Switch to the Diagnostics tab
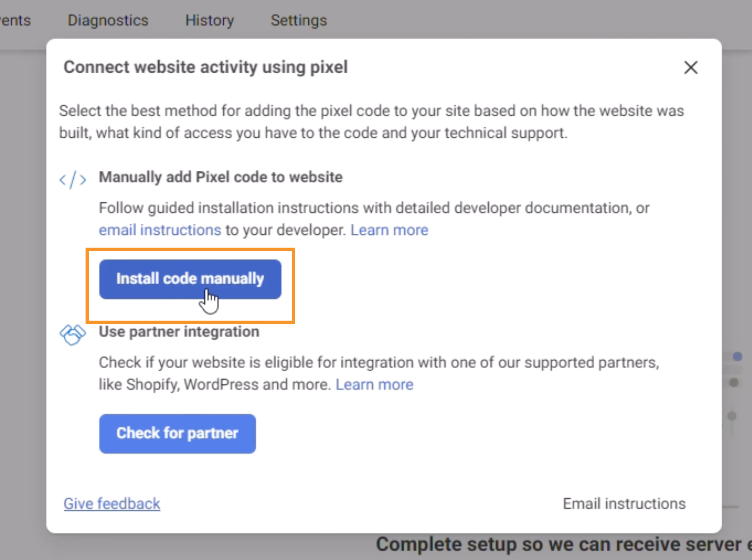 click(x=108, y=20)
